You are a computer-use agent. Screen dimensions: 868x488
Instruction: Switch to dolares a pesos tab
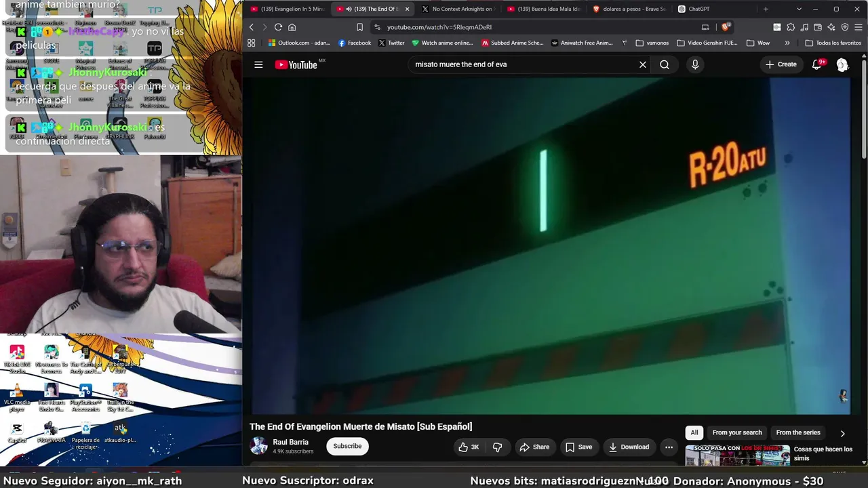[x=629, y=9]
